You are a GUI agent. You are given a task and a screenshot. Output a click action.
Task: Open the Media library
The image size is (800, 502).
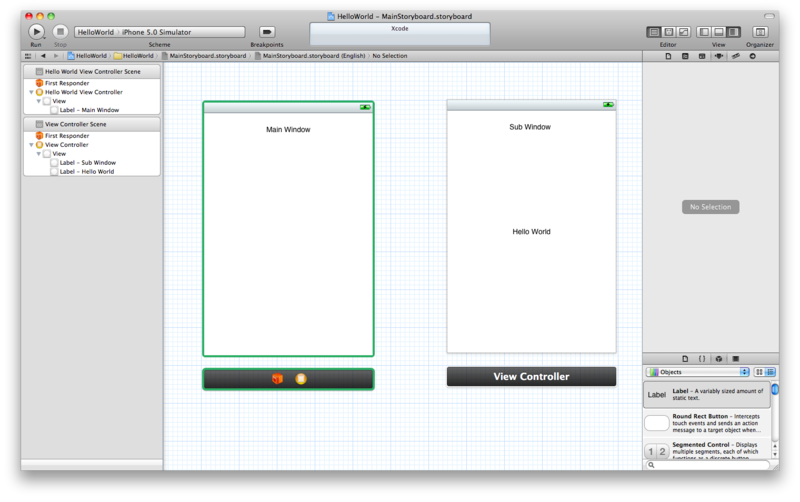[x=736, y=359]
